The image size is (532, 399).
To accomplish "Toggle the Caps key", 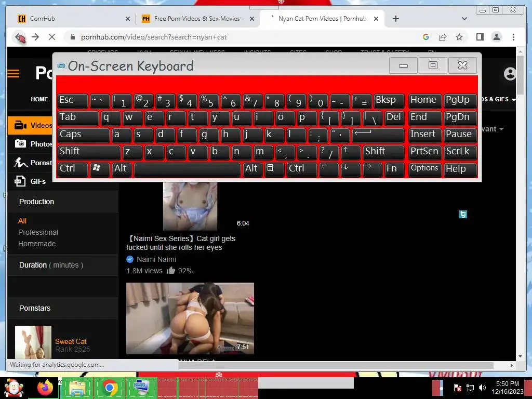I will 84,135.
